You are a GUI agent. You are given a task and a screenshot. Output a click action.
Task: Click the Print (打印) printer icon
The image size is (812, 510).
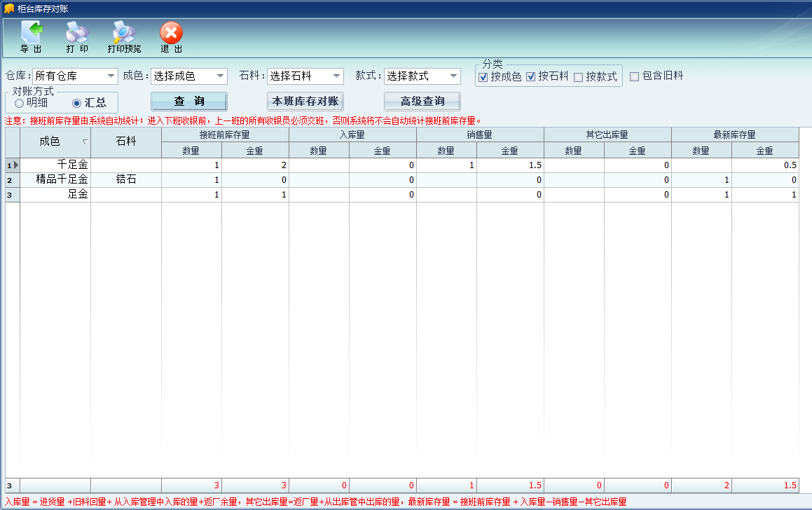point(77,33)
